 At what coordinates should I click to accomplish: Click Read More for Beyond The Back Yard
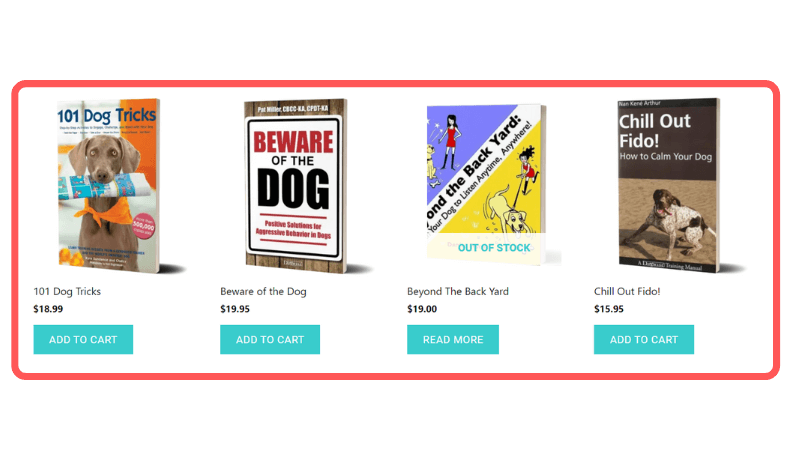pos(453,339)
